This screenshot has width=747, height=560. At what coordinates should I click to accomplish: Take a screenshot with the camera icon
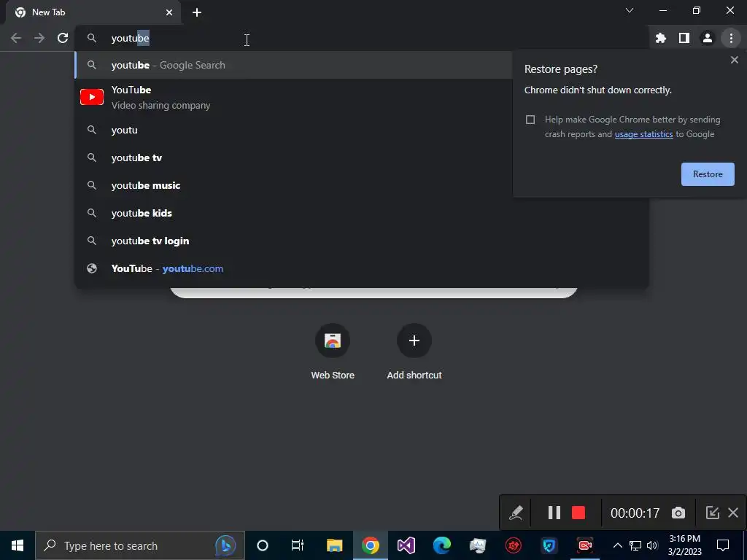pos(678,513)
